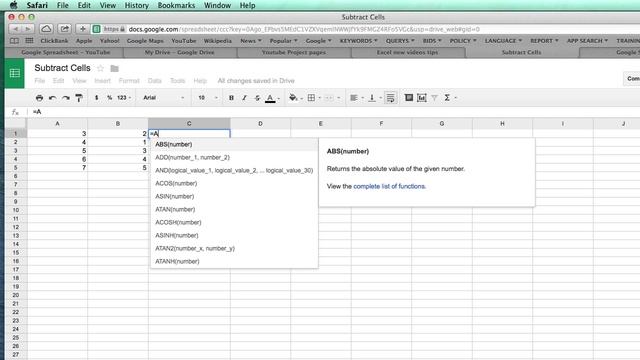Select the Paint format roller icon
The width and height of the screenshot is (640, 360).
pyautogui.click(x=79, y=98)
